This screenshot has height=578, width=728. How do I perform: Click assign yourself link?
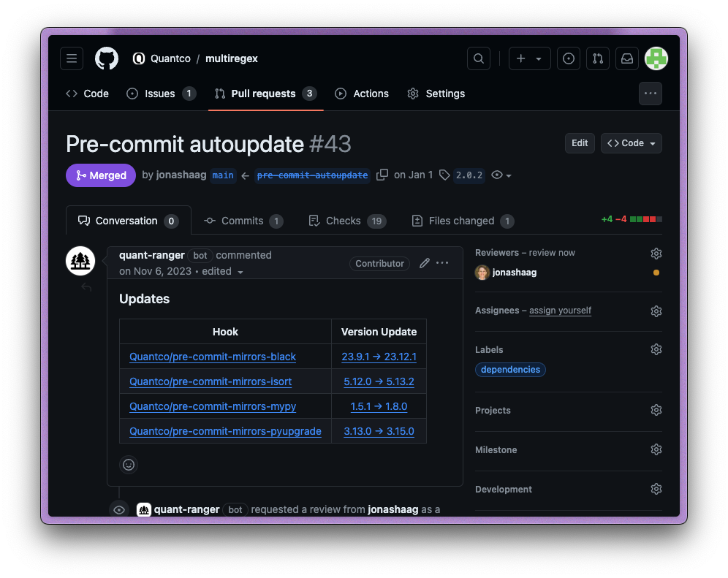point(560,310)
